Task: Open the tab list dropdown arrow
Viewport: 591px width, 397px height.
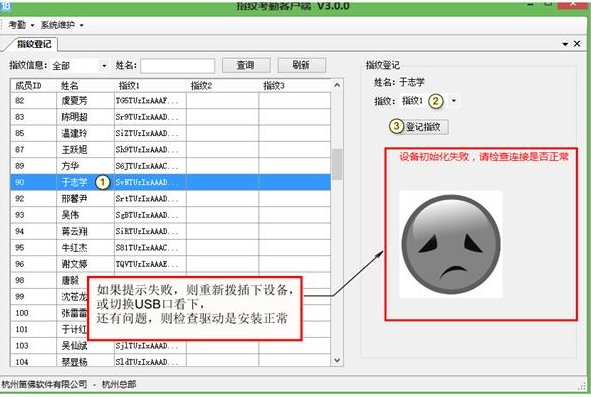Action: click(x=565, y=44)
